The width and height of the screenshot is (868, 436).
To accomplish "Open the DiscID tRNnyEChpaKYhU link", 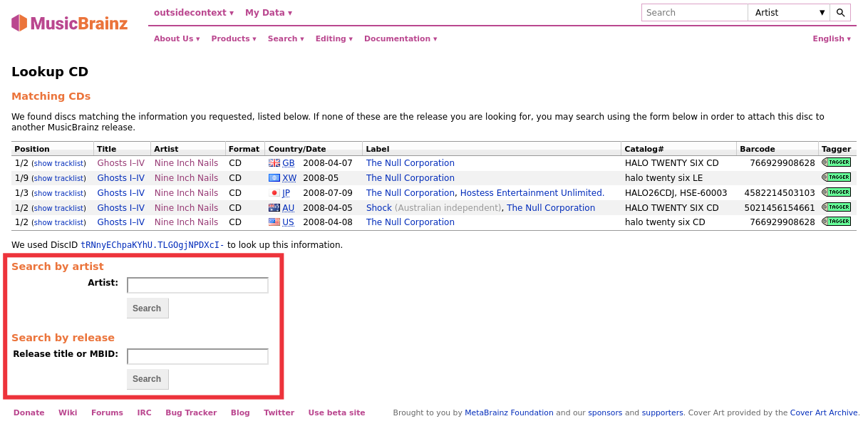I will pyautogui.click(x=153, y=245).
